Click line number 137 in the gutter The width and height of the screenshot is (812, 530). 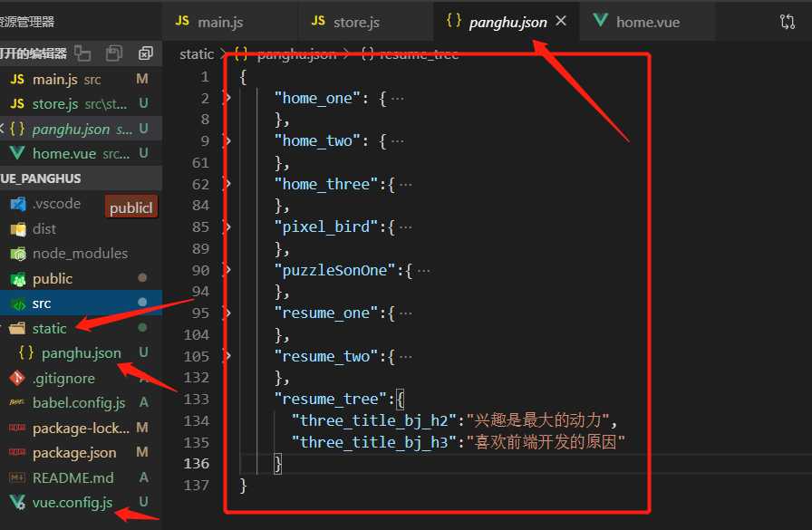197,486
